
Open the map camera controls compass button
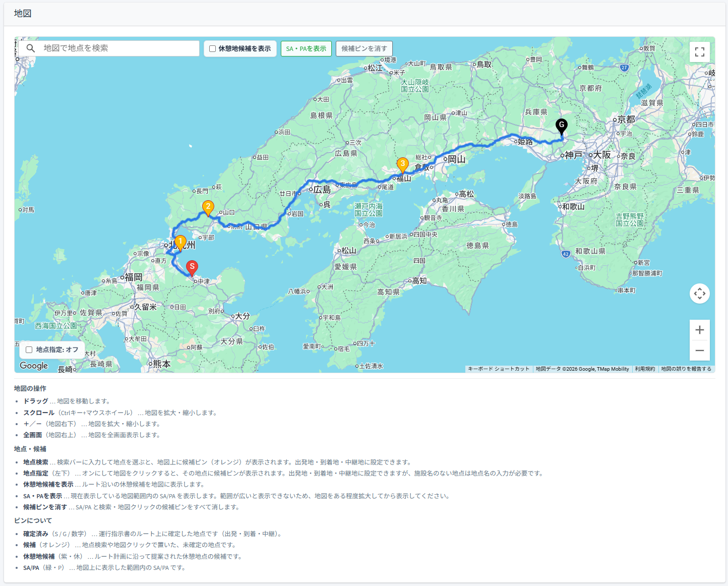(x=700, y=294)
